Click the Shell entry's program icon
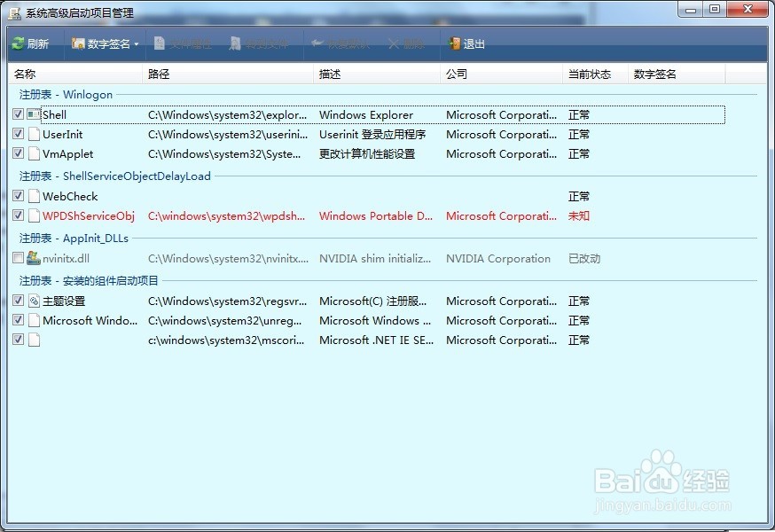Viewport: 775px width, 532px height. pos(34,114)
